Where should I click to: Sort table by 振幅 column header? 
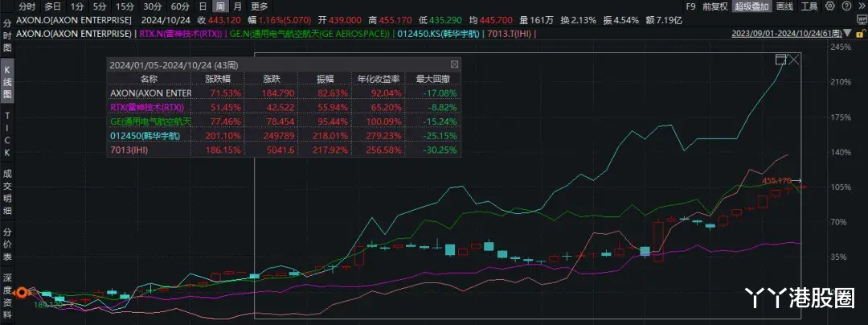325,78
